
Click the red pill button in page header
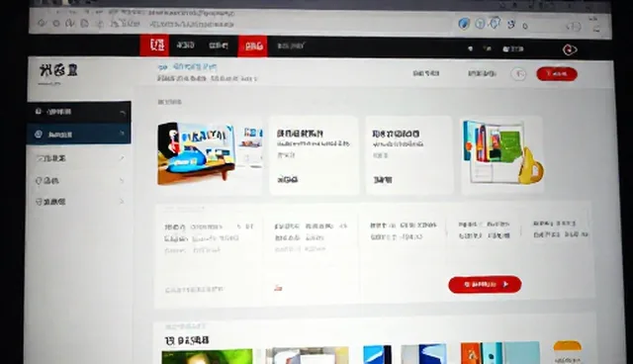557,74
